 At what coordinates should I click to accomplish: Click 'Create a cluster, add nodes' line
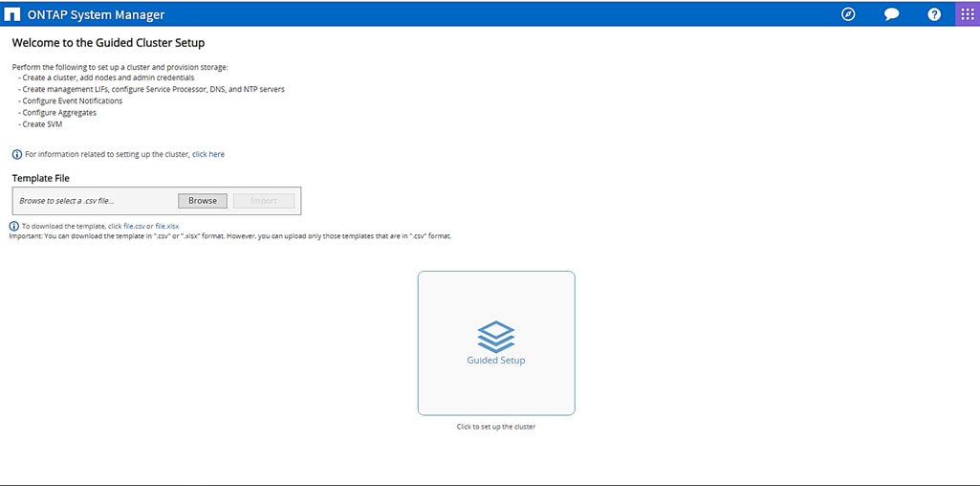point(106,77)
